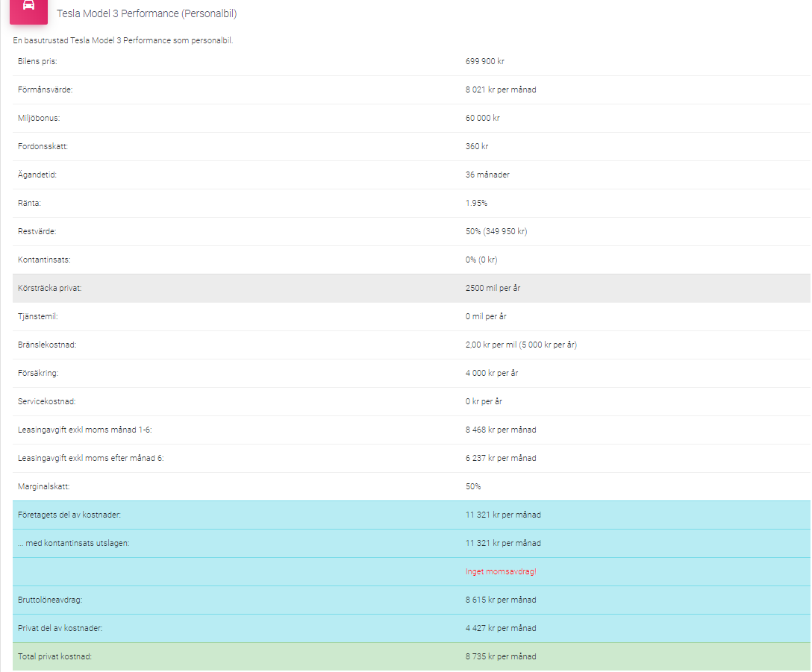This screenshot has width=812, height=672.
Task: Click the 'Miljöbonus:' label
Action: 39,118
